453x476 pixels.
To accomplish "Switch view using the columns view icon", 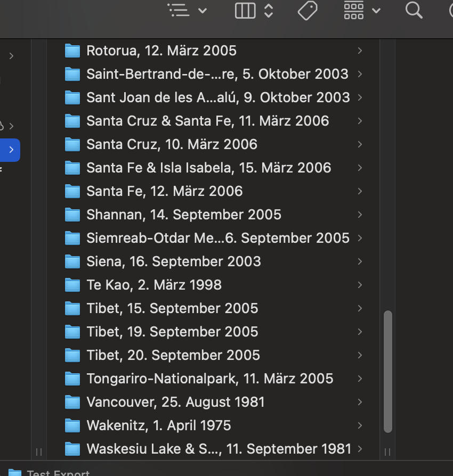I will coord(245,10).
